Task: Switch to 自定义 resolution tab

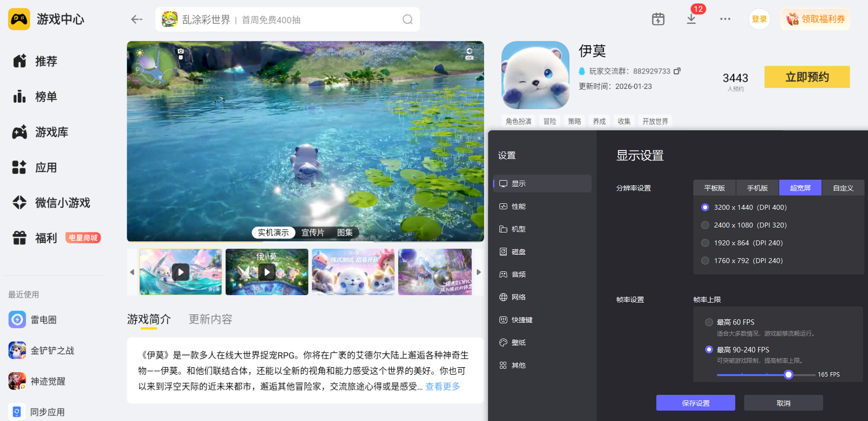Action: tap(843, 188)
